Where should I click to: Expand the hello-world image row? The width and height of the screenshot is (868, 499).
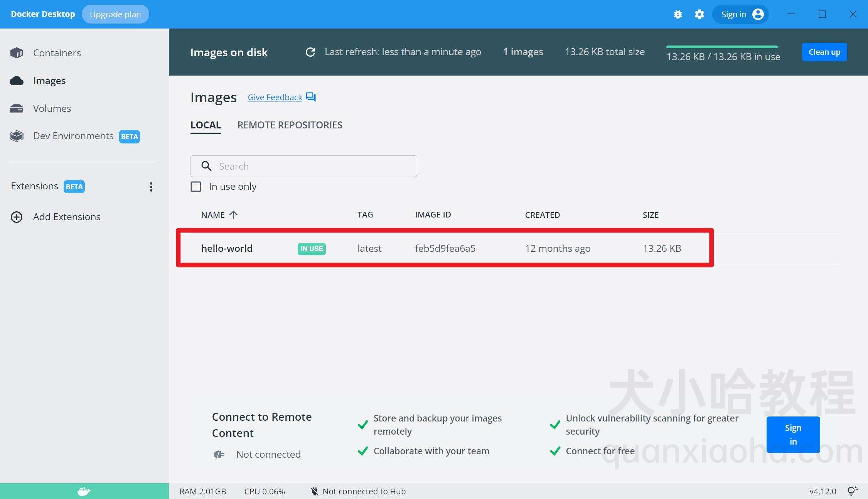(x=227, y=248)
